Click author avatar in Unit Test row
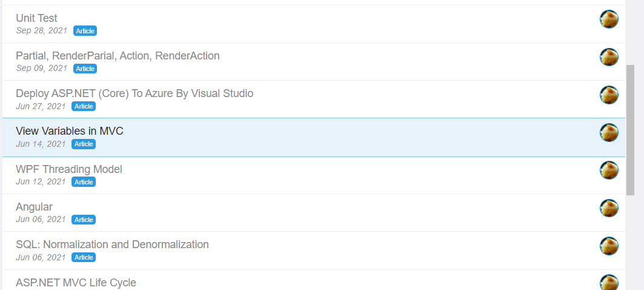The height and width of the screenshot is (290, 644). coord(609,19)
